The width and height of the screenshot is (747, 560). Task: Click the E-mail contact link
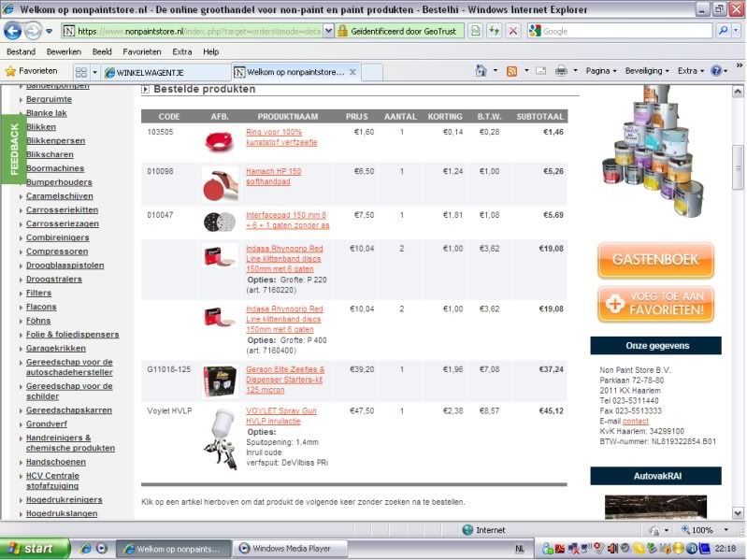point(636,422)
